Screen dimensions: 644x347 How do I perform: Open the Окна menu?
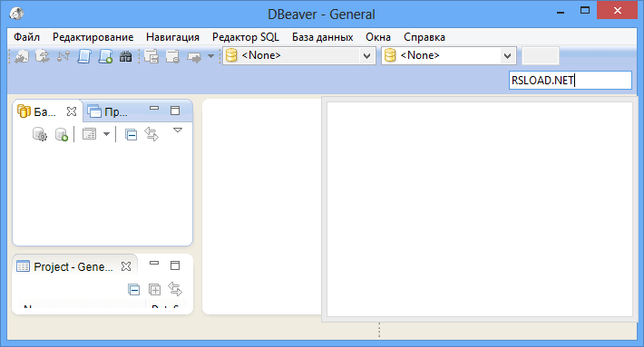tap(378, 37)
